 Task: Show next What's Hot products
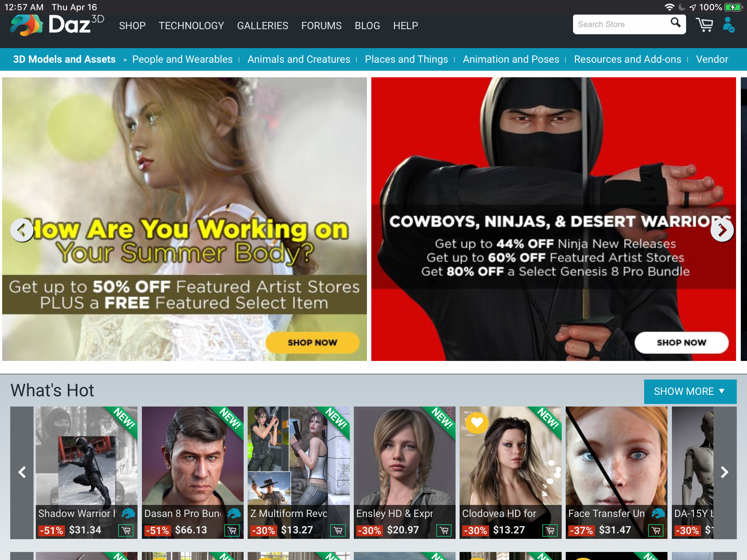[x=725, y=472]
